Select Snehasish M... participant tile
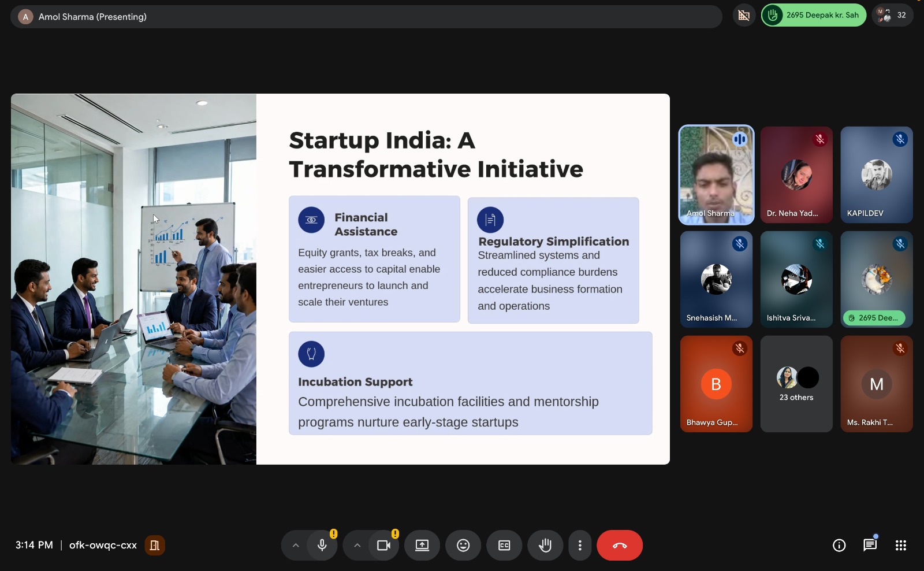Screen dimensions: 924x571 pos(716,279)
